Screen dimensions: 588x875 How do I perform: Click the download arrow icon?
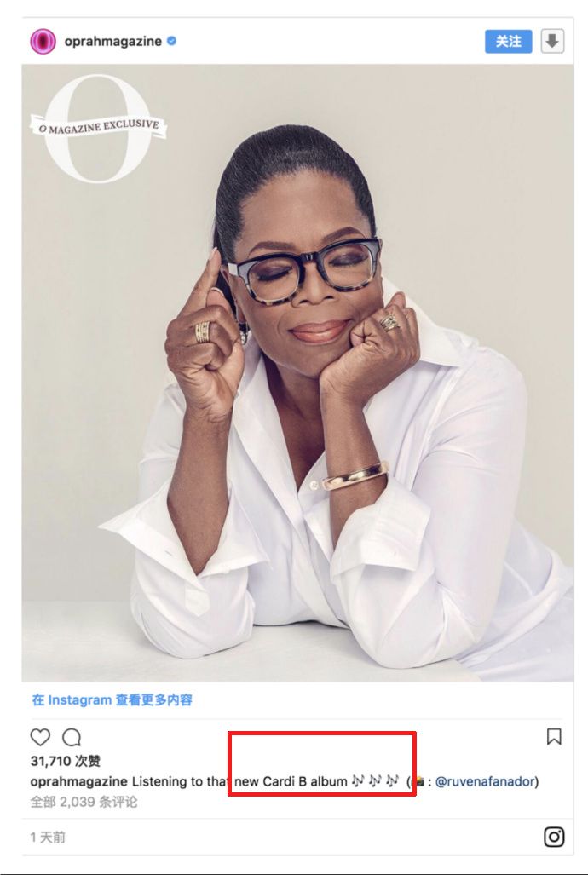pyautogui.click(x=552, y=41)
